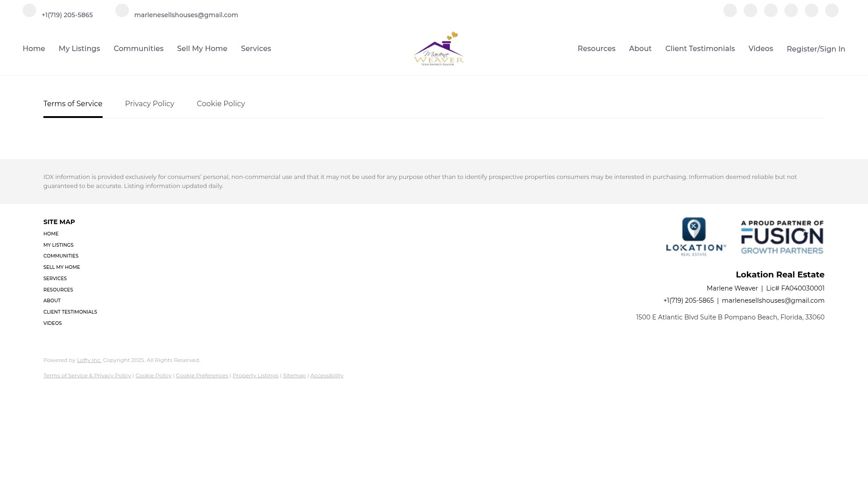868x488 pixels.
Task: Click SELL MY HOME in site map
Action: coord(61,267)
